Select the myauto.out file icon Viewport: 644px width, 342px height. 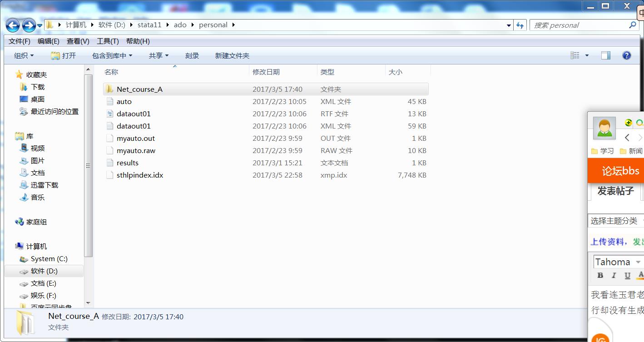click(x=109, y=138)
